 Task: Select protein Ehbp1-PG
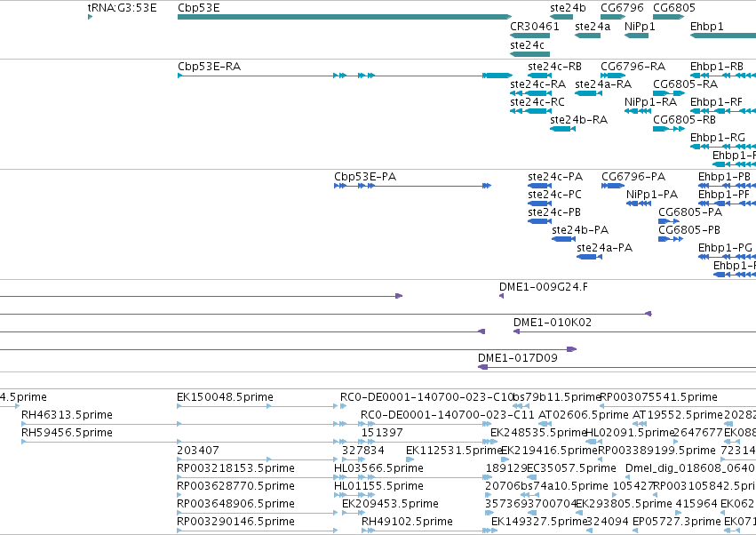coord(727,257)
